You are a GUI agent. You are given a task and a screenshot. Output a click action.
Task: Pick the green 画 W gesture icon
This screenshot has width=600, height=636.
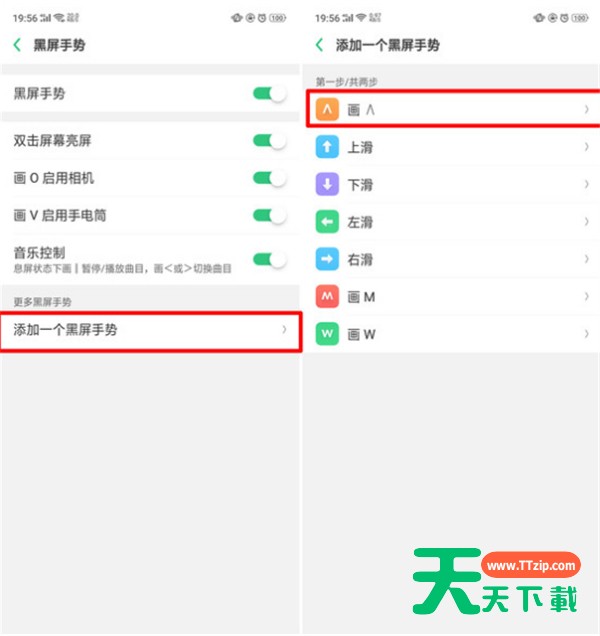pos(327,334)
